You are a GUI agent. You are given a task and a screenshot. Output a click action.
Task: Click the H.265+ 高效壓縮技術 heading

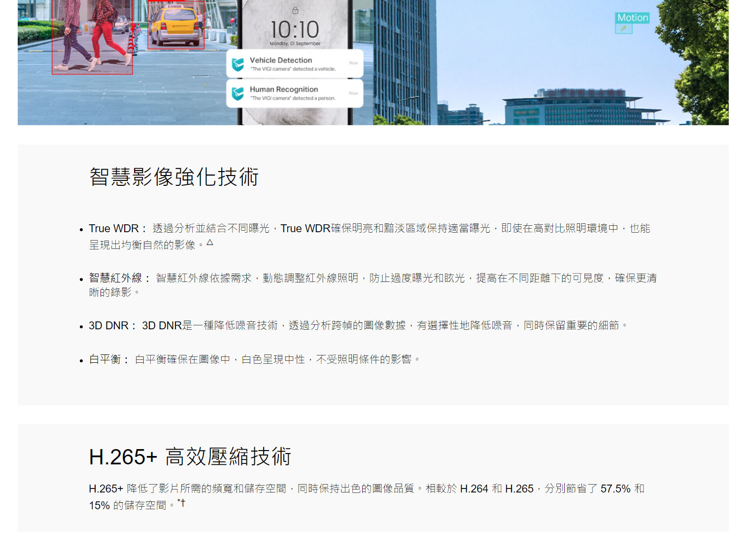click(190, 456)
